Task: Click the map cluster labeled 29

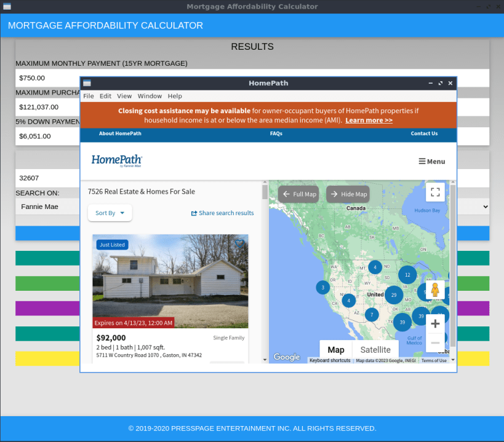Action: [394, 295]
